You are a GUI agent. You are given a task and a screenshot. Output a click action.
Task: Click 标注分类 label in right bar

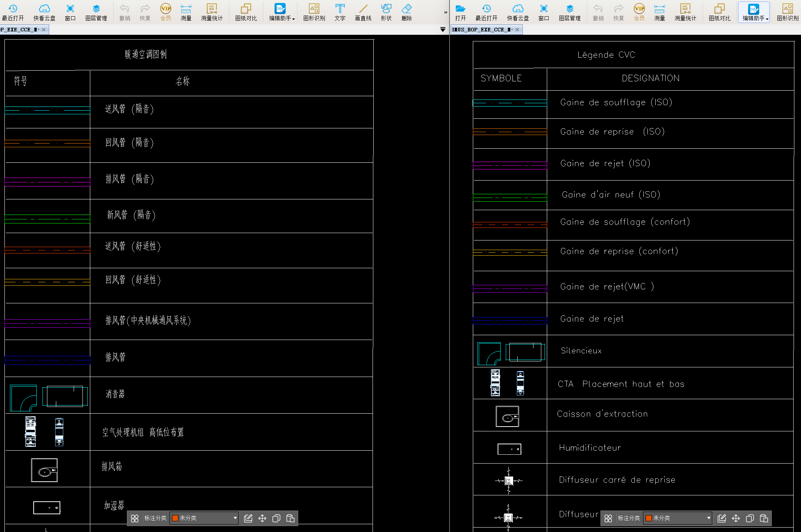629,518
